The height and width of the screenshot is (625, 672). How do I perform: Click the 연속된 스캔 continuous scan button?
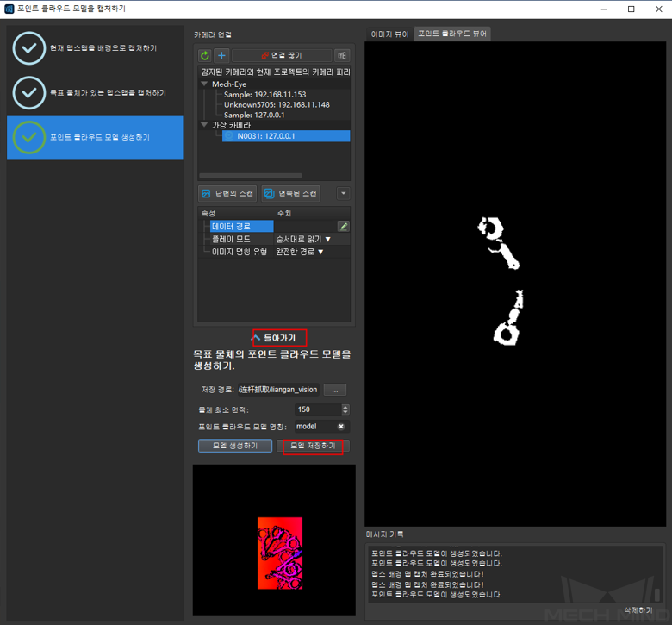click(x=291, y=193)
